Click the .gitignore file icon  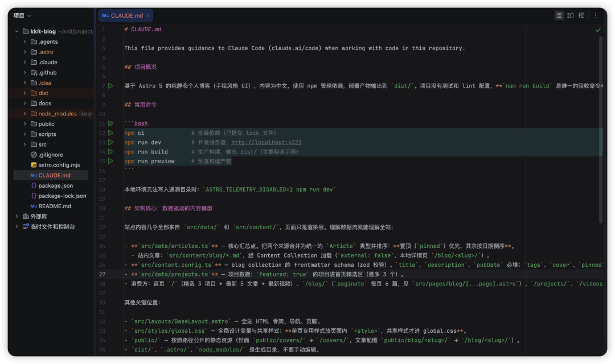(x=34, y=155)
